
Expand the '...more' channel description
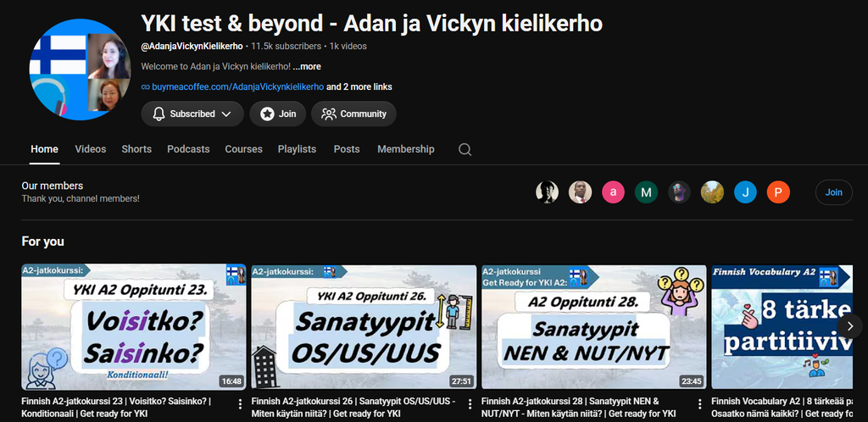(307, 66)
